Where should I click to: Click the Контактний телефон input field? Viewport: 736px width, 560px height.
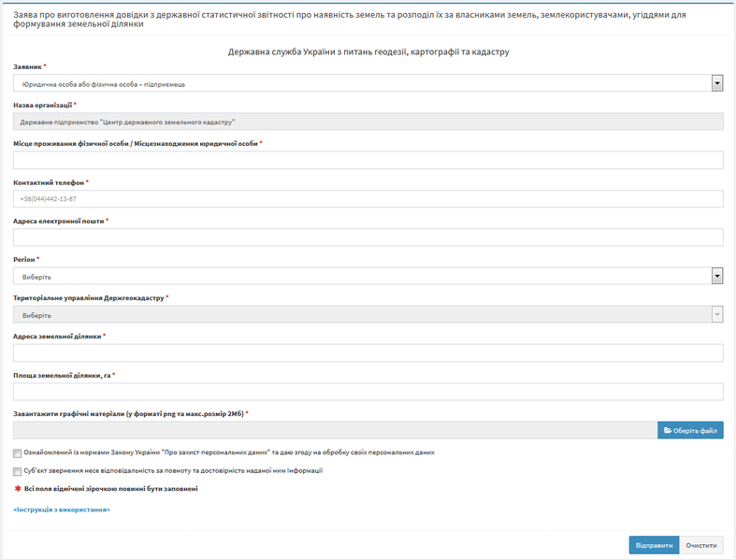tap(368, 199)
